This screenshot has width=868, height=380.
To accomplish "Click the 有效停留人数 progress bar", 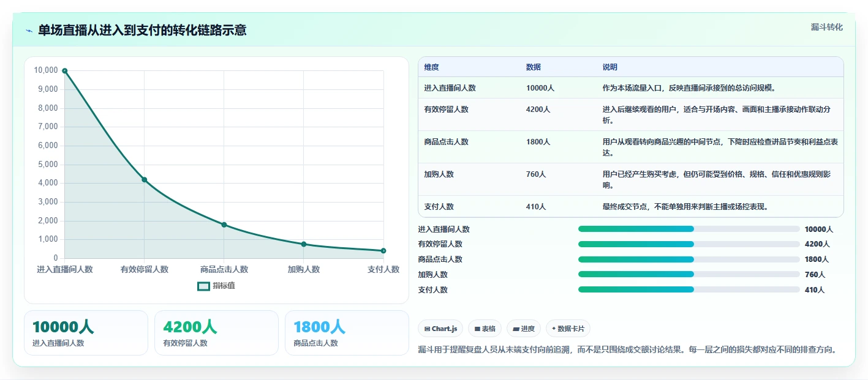I will point(689,244).
